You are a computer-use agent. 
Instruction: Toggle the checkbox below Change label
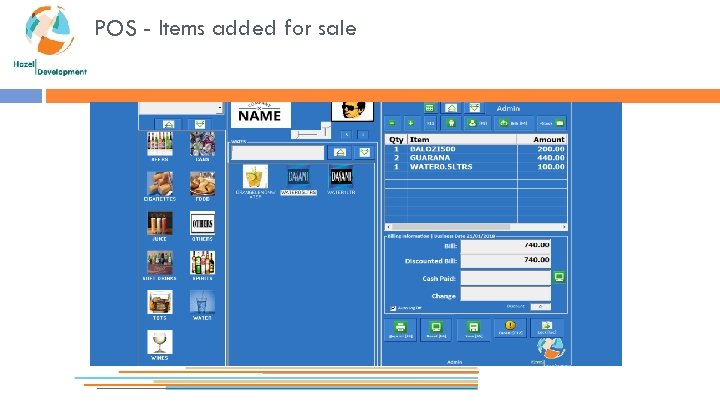coord(393,308)
